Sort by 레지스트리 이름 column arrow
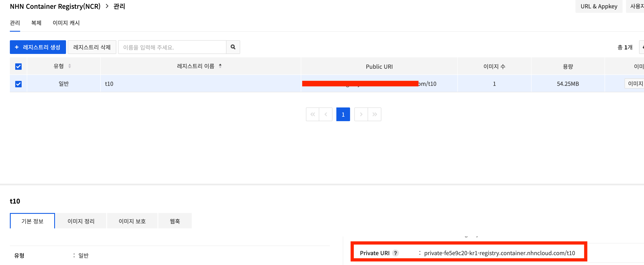Screen dimensions: 644x265 coord(220,66)
